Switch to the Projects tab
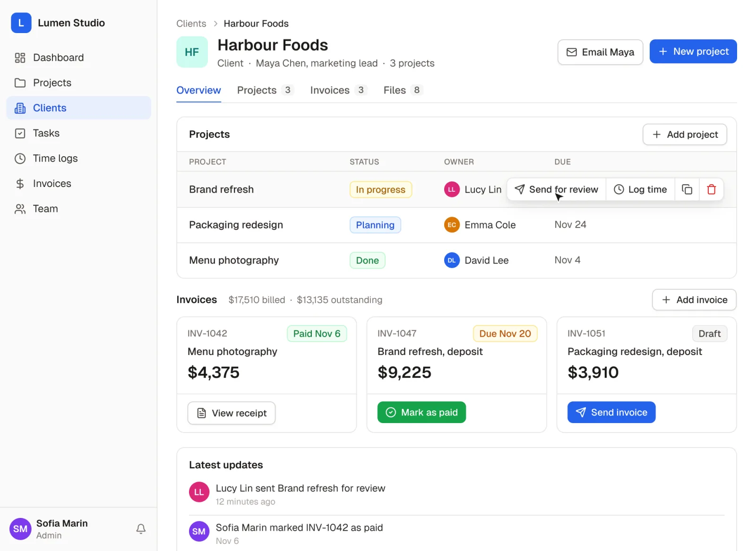This screenshot has width=756, height=551. [266, 90]
